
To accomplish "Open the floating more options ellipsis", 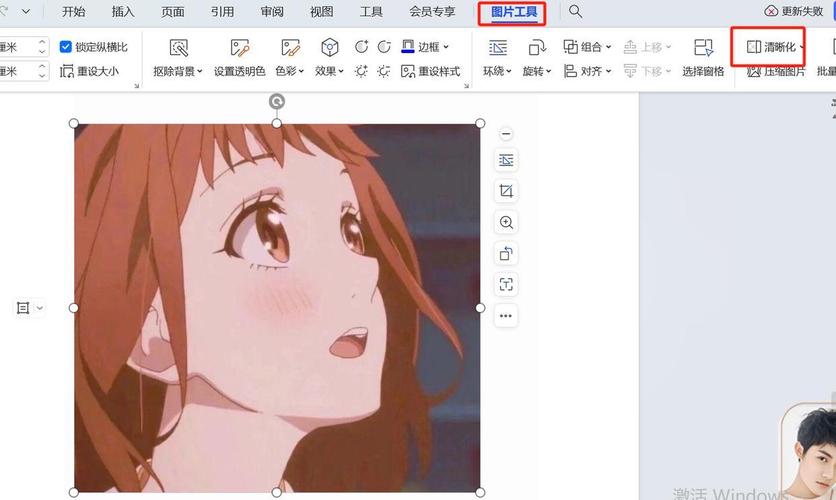I will click(x=506, y=316).
